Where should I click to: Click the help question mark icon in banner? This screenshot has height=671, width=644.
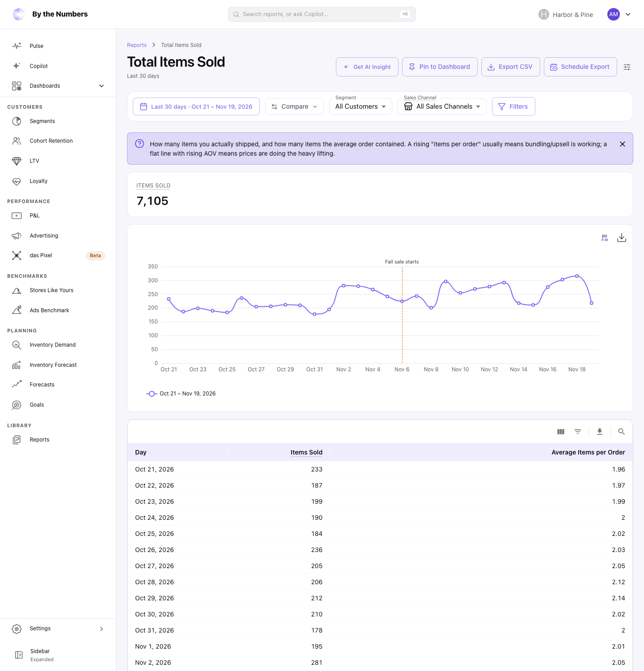140,144
